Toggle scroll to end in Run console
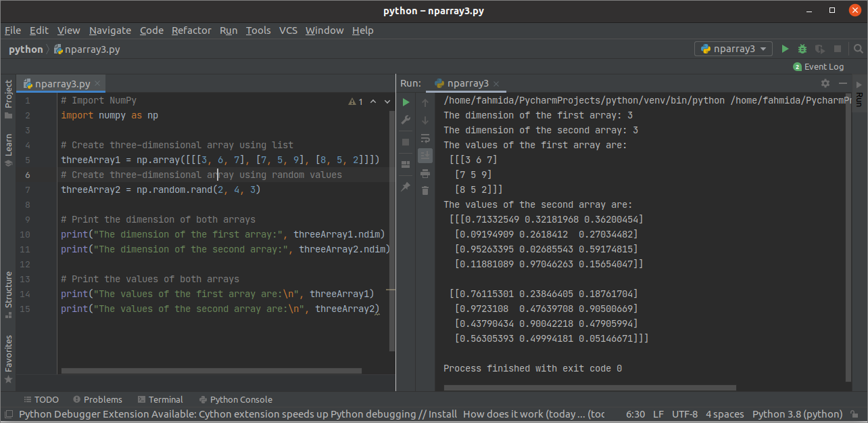Image resolution: width=868 pixels, height=423 pixels. click(425, 156)
